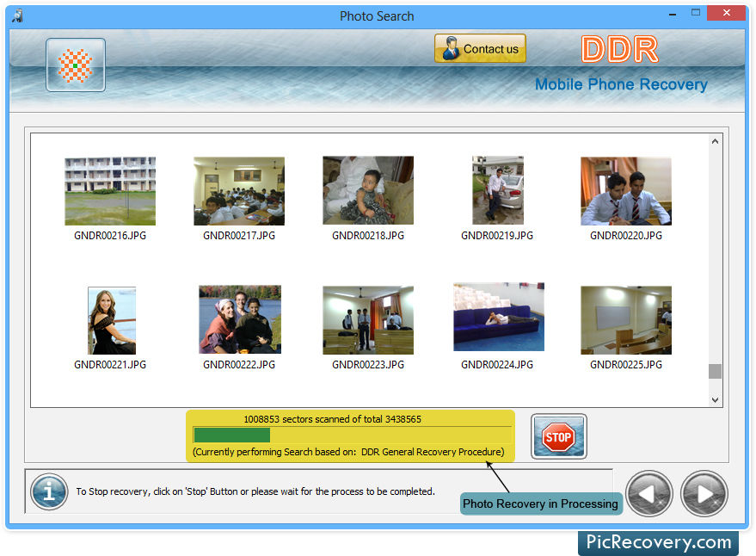Screen dimensions: 756x556
Task: Click the green scan progress bar
Action: tap(352, 435)
